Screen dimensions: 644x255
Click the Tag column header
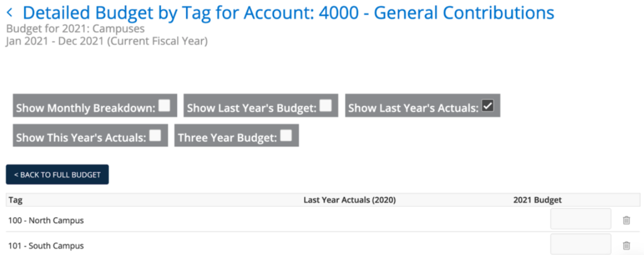tap(15, 200)
